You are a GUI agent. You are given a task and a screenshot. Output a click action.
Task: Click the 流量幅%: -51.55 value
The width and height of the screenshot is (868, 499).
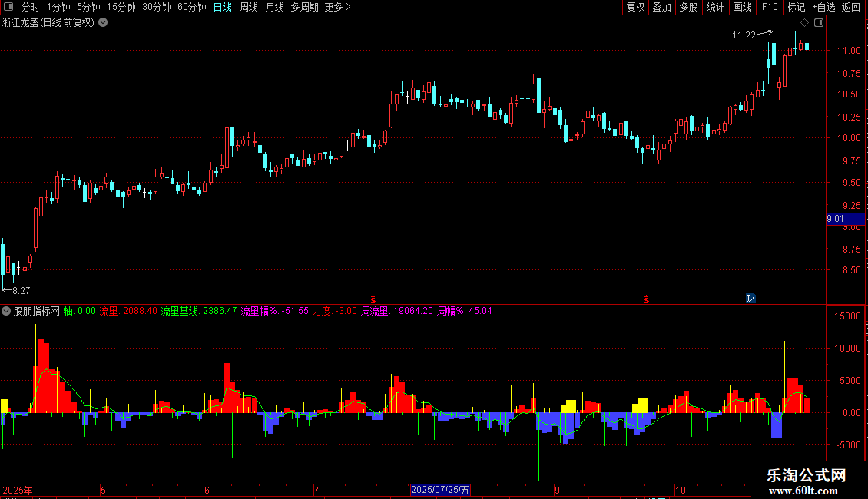[274, 311]
